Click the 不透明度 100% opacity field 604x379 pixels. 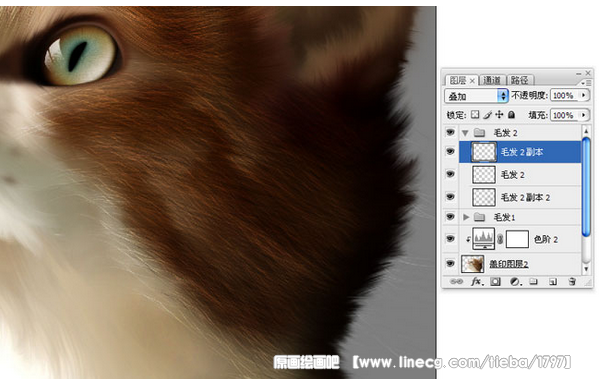[564, 96]
